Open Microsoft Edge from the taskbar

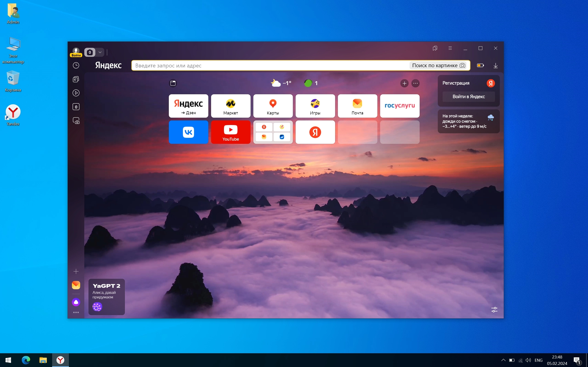click(x=26, y=360)
